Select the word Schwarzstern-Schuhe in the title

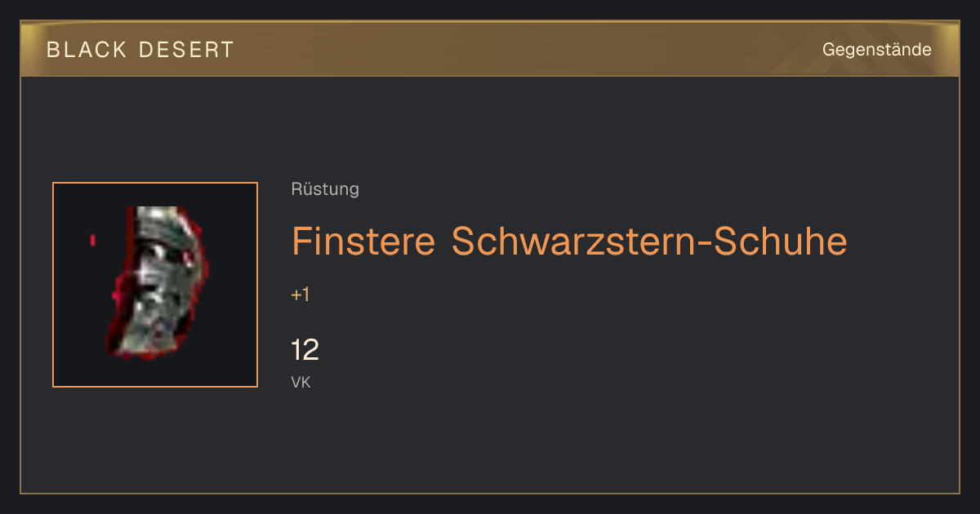(x=649, y=241)
